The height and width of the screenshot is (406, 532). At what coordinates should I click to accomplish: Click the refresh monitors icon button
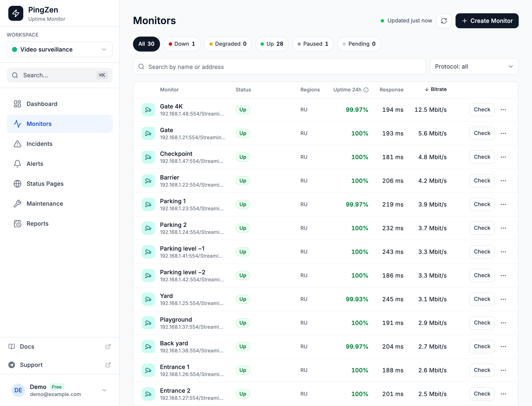click(x=444, y=21)
